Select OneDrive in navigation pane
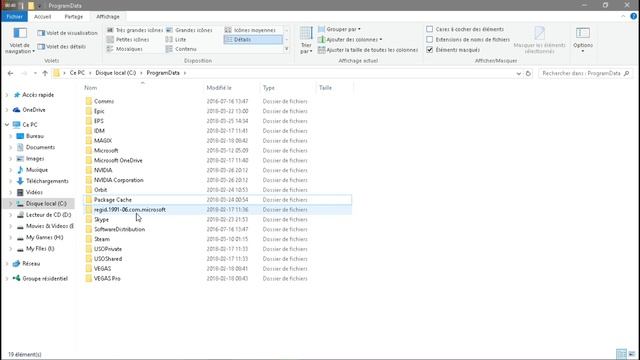Viewport: 640px width, 360px height. [x=34, y=110]
